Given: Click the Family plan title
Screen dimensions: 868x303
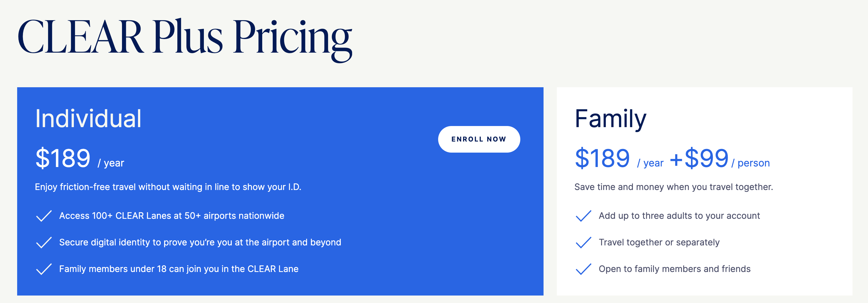Looking at the screenshot, I should point(610,119).
